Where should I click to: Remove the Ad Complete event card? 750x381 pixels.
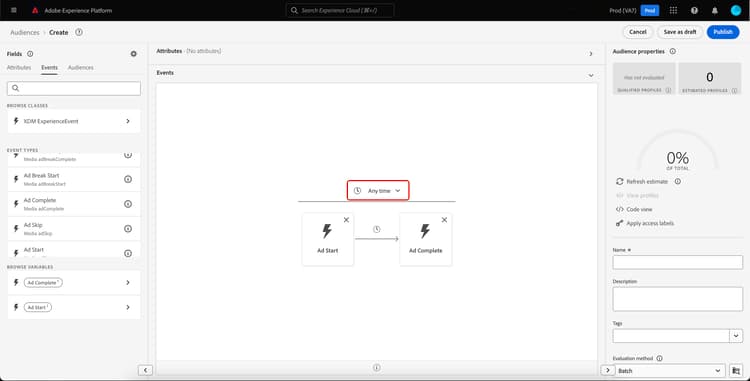[444, 220]
